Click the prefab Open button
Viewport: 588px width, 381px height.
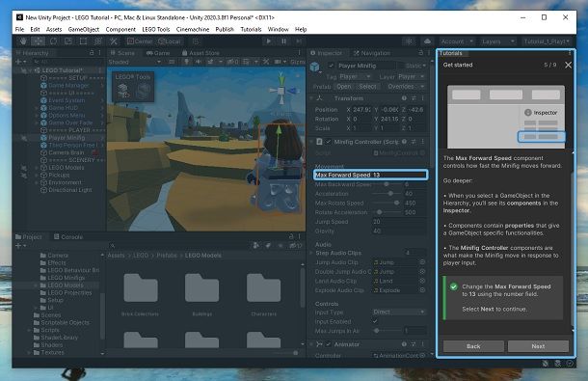[x=343, y=87]
